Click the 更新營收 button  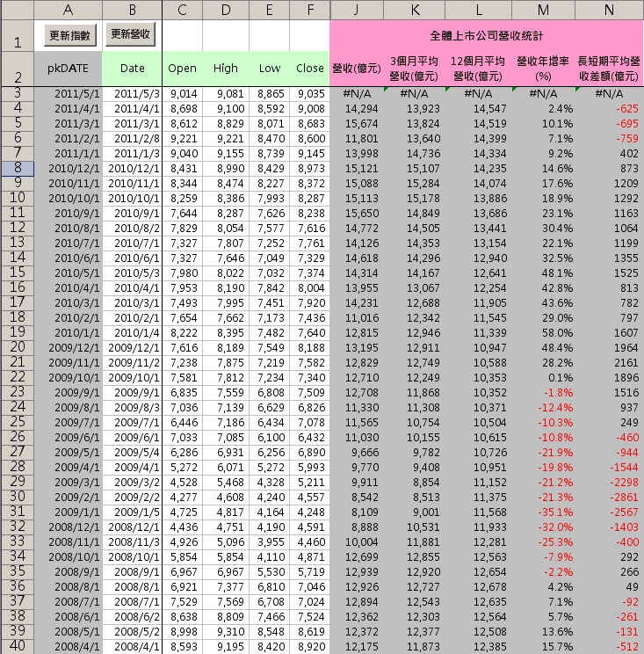(x=130, y=33)
